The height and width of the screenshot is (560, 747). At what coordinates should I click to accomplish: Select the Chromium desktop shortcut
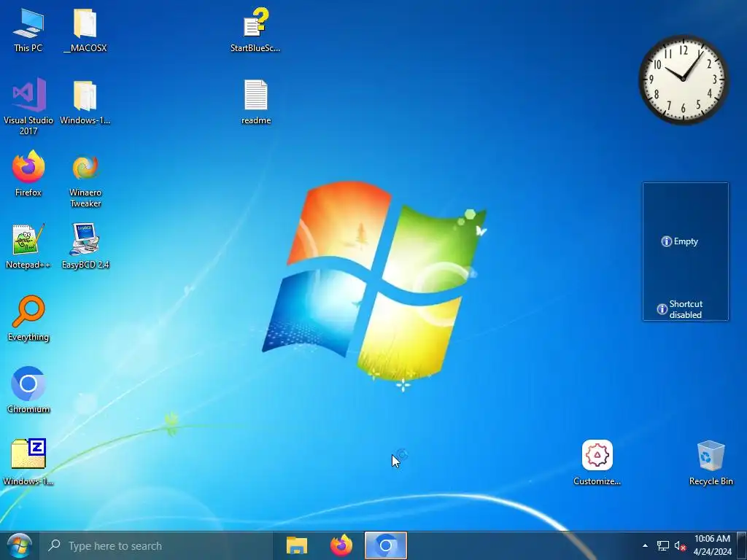pyautogui.click(x=28, y=391)
